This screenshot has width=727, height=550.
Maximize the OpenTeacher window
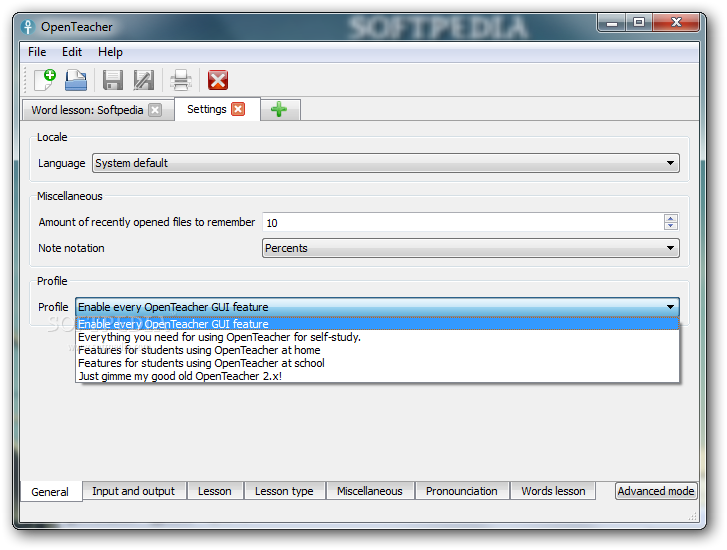click(x=639, y=22)
